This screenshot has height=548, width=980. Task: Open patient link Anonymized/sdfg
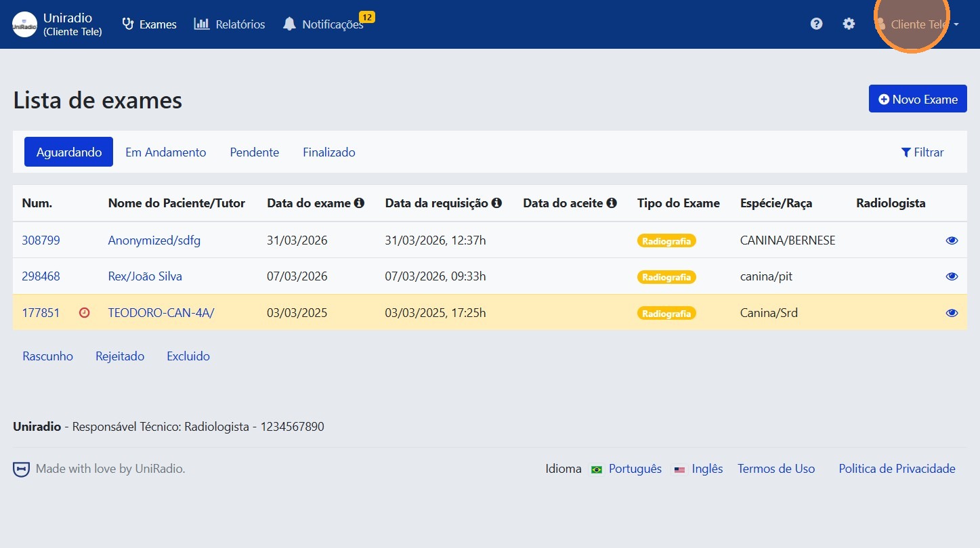tap(154, 240)
